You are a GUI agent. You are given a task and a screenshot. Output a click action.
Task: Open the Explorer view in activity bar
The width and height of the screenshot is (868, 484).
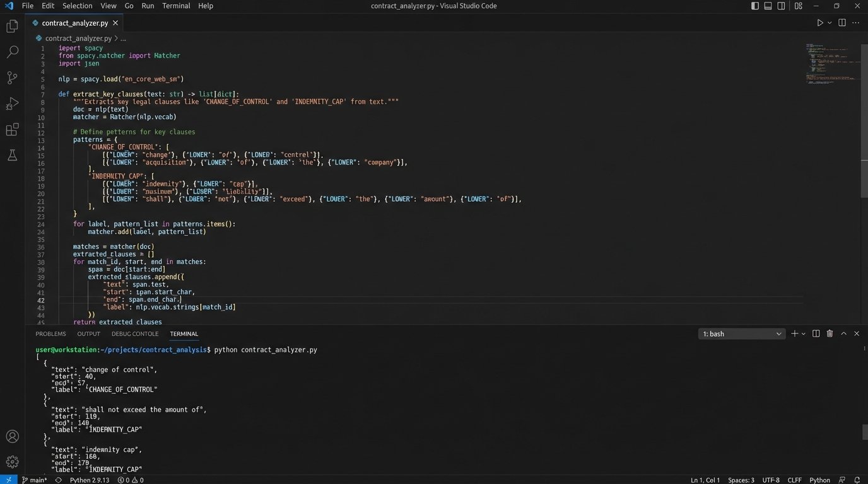[x=12, y=26]
